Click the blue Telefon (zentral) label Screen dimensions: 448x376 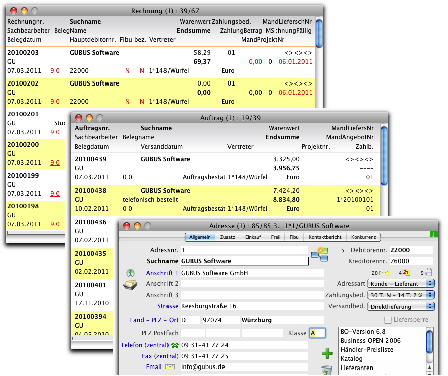pos(146,345)
